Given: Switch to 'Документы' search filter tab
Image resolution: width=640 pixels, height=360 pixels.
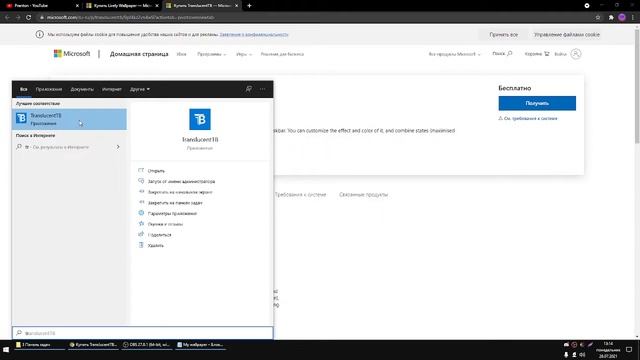Looking at the screenshot, I should (x=82, y=89).
